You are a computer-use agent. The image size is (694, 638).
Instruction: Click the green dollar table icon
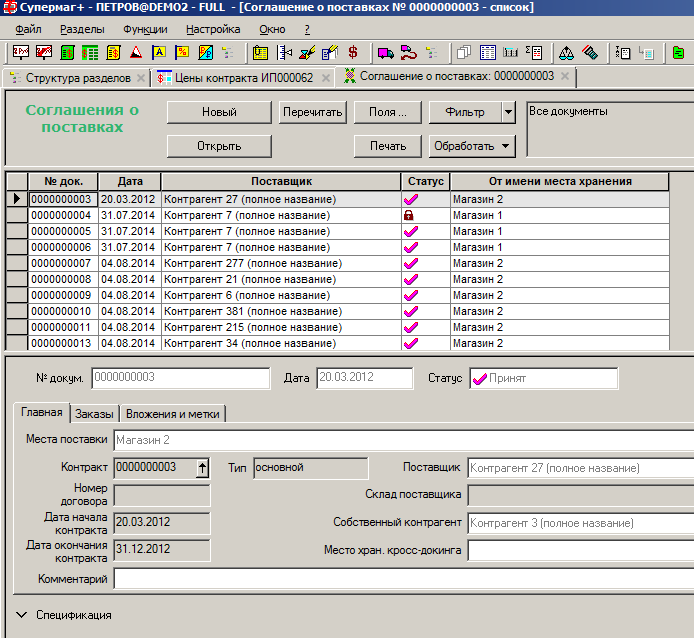click(90, 53)
